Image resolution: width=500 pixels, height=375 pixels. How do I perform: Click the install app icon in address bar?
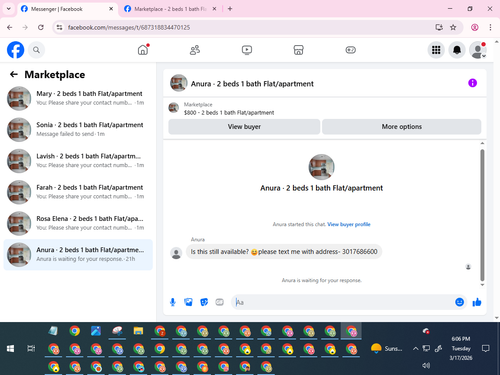[439, 27]
